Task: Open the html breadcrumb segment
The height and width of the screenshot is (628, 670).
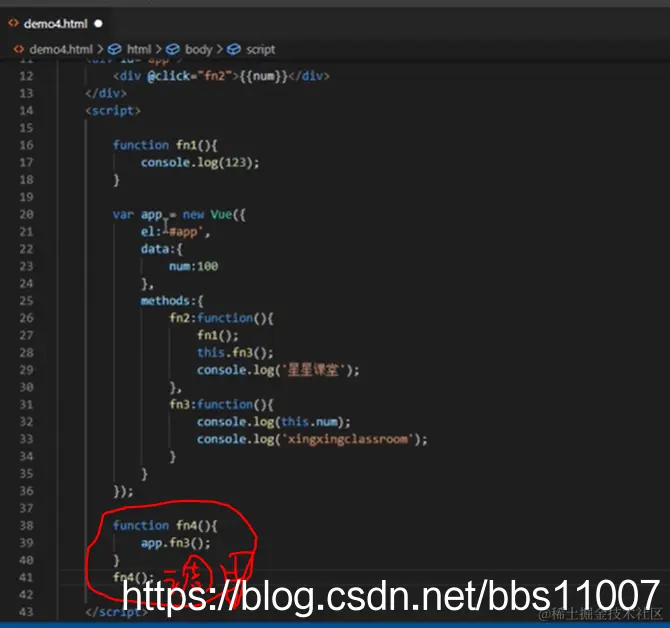Action: coord(139,50)
